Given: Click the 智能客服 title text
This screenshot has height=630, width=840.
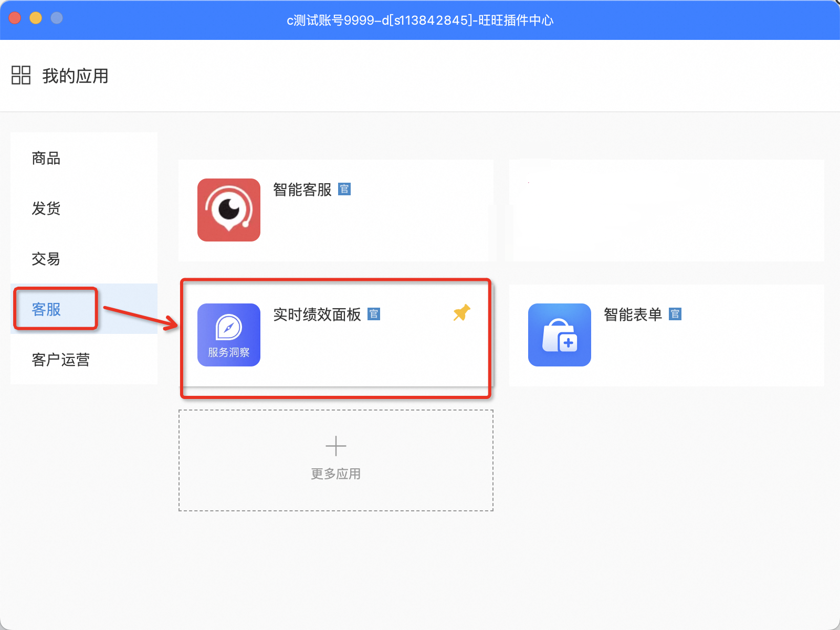Looking at the screenshot, I should point(302,190).
